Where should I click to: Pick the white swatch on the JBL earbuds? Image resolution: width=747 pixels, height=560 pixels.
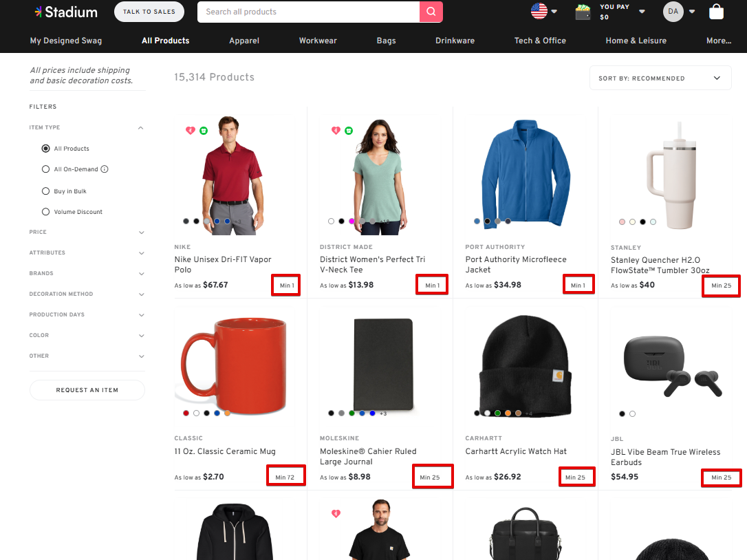click(x=632, y=413)
